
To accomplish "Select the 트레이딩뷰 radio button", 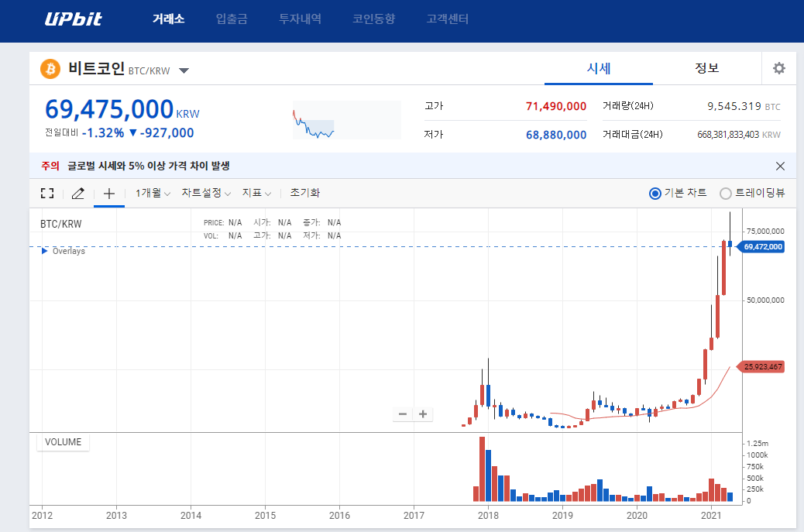I will click(725, 194).
